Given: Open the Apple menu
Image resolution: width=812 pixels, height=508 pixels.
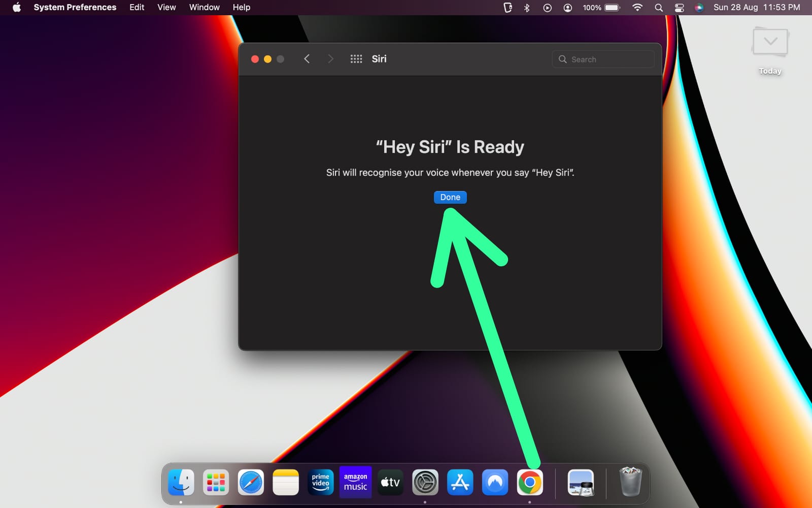Looking at the screenshot, I should tap(17, 7).
